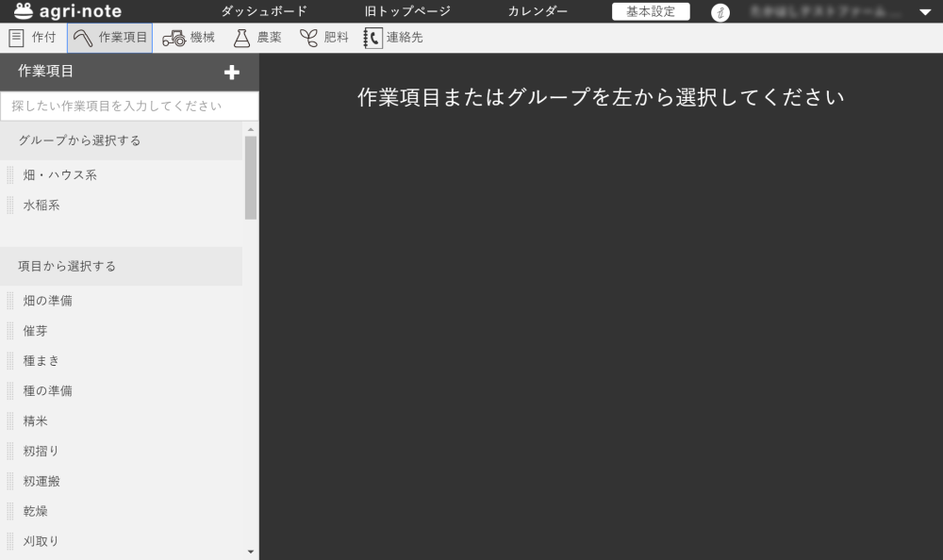Click the drag handle beside 畑の準備

click(10, 301)
